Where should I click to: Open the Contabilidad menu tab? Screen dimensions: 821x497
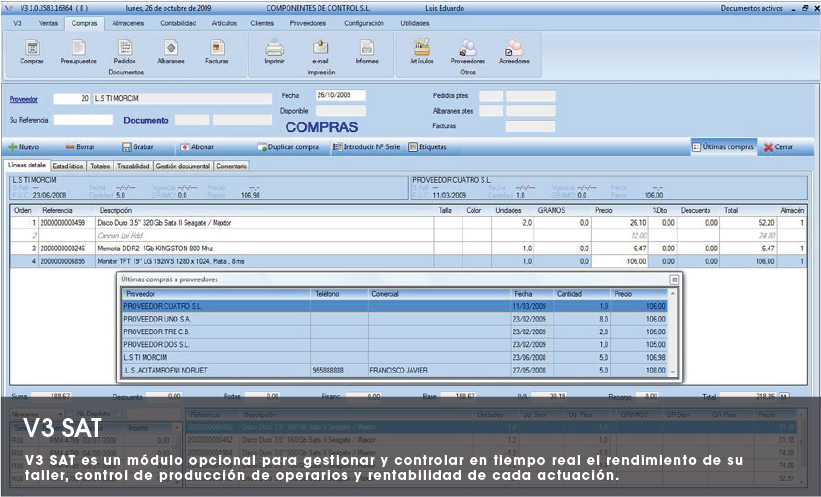pyautogui.click(x=178, y=21)
